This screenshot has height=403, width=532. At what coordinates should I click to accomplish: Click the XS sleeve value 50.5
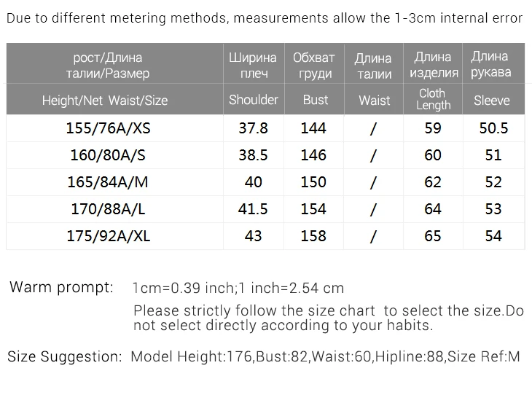pyautogui.click(x=493, y=128)
